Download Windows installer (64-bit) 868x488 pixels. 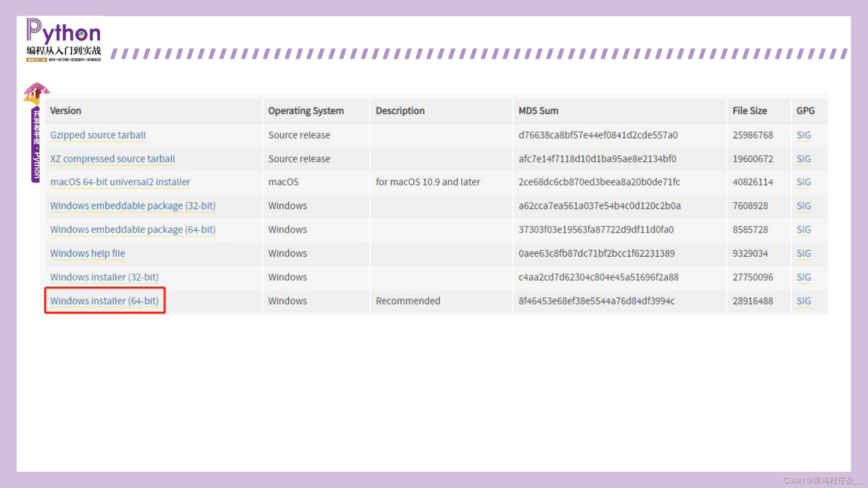104,301
